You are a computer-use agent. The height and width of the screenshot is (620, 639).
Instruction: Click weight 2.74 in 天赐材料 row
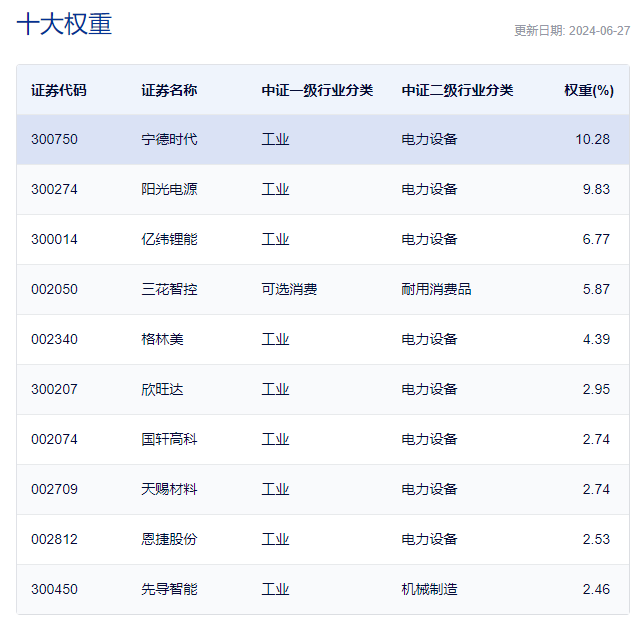[x=596, y=489]
